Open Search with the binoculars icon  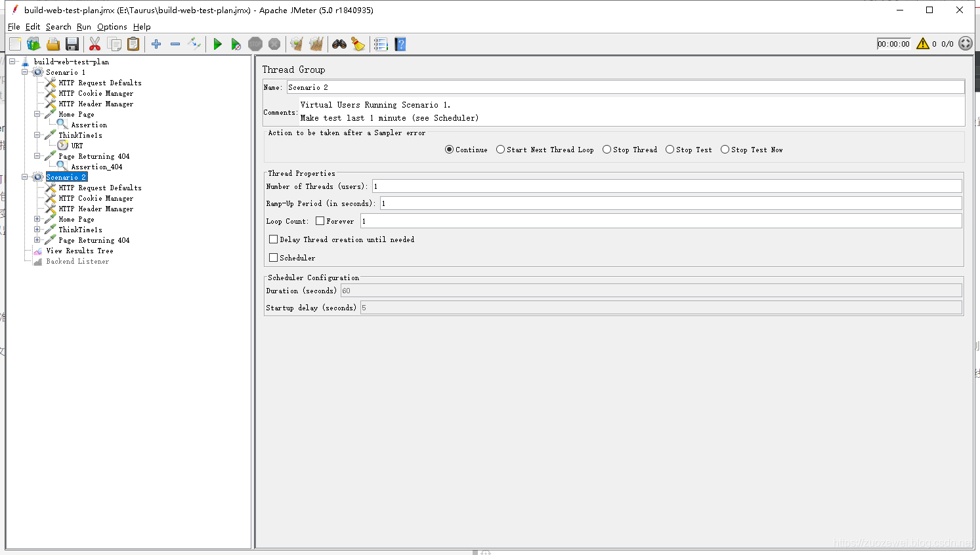point(339,44)
